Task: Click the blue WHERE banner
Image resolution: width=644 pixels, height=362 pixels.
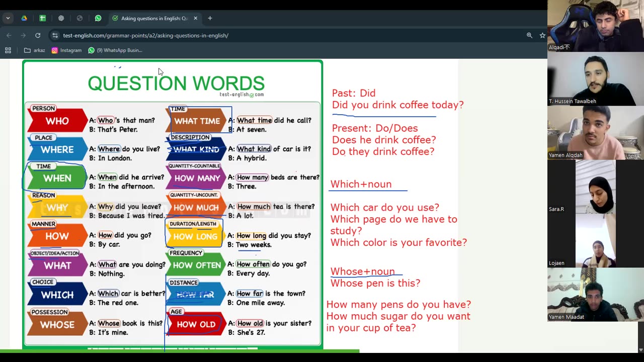Action: tap(57, 149)
